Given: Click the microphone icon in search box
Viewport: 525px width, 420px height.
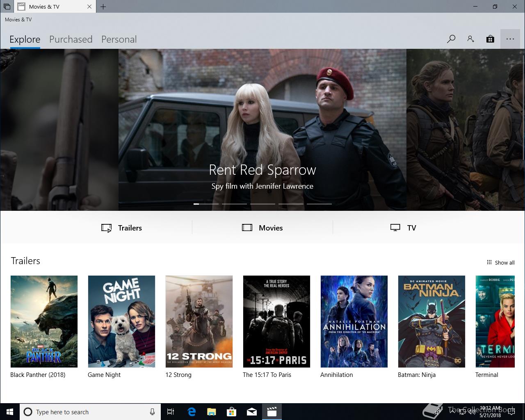Looking at the screenshot, I should click(152, 412).
